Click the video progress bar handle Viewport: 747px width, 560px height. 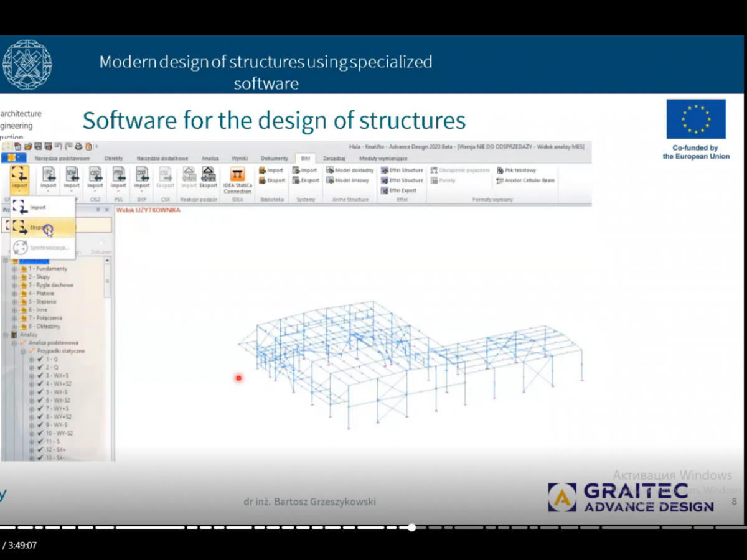pos(411,528)
